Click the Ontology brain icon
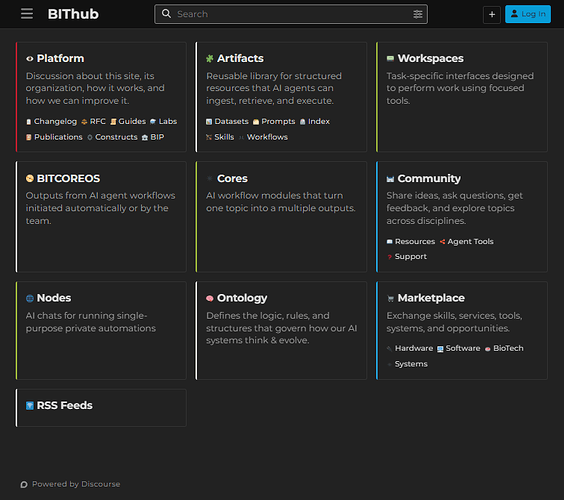The width and height of the screenshot is (564, 500). pos(210,298)
